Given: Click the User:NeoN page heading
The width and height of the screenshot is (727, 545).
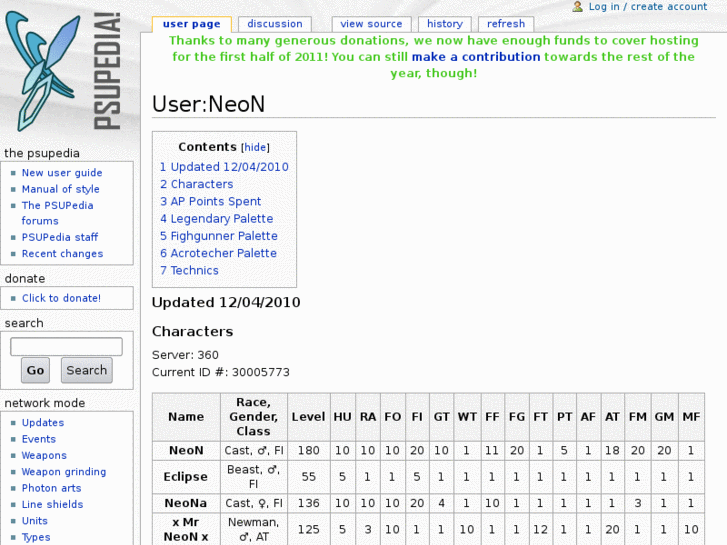Looking at the screenshot, I should click(x=209, y=104).
